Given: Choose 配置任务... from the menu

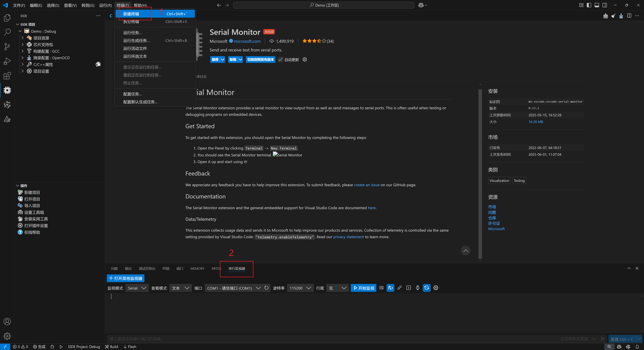Looking at the screenshot, I should (155, 94).
